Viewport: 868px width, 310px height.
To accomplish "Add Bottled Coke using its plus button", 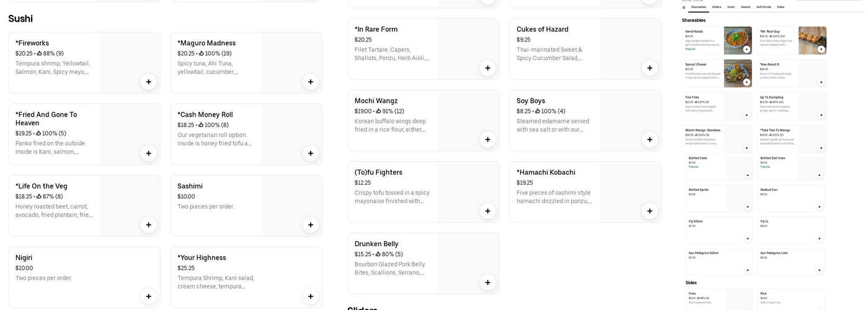I will pyautogui.click(x=747, y=175).
